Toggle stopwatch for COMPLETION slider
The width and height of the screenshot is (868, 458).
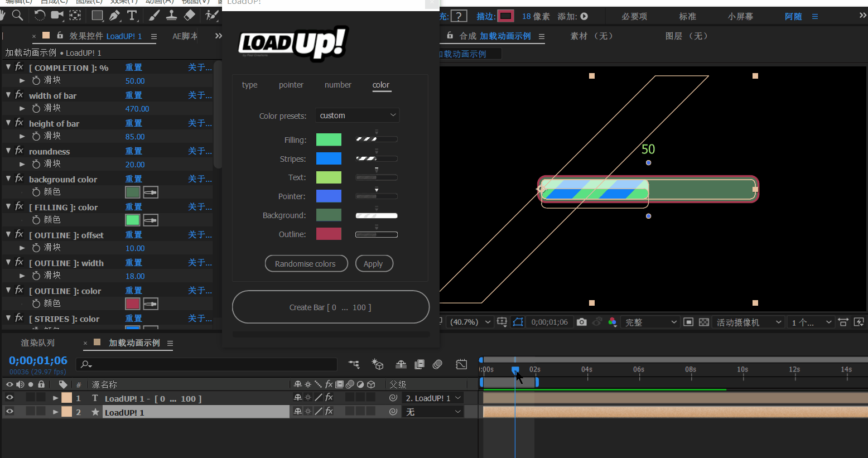pos(36,80)
